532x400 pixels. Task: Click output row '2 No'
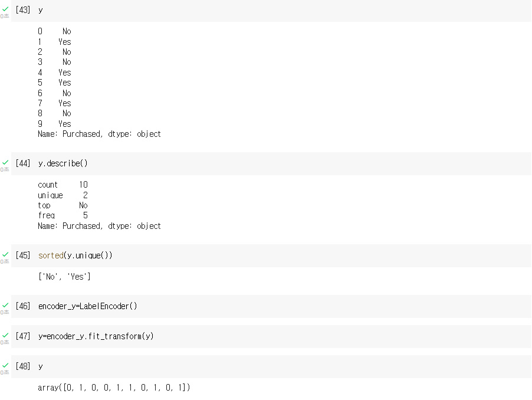[x=54, y=52]
